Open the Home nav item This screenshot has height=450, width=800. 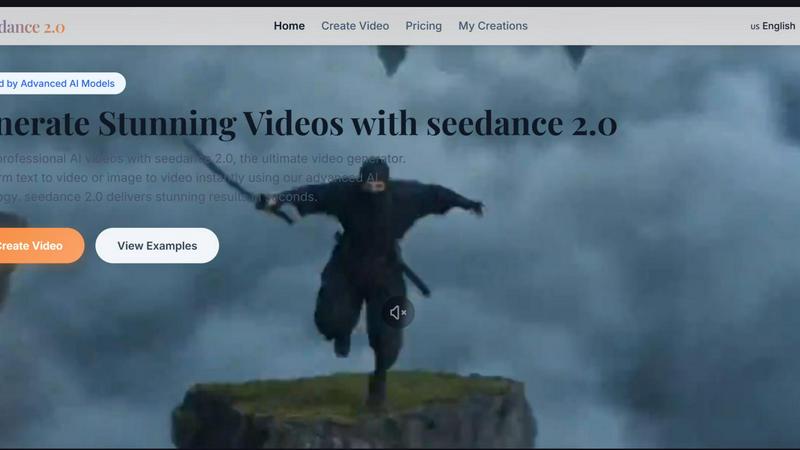coord(289,26)
